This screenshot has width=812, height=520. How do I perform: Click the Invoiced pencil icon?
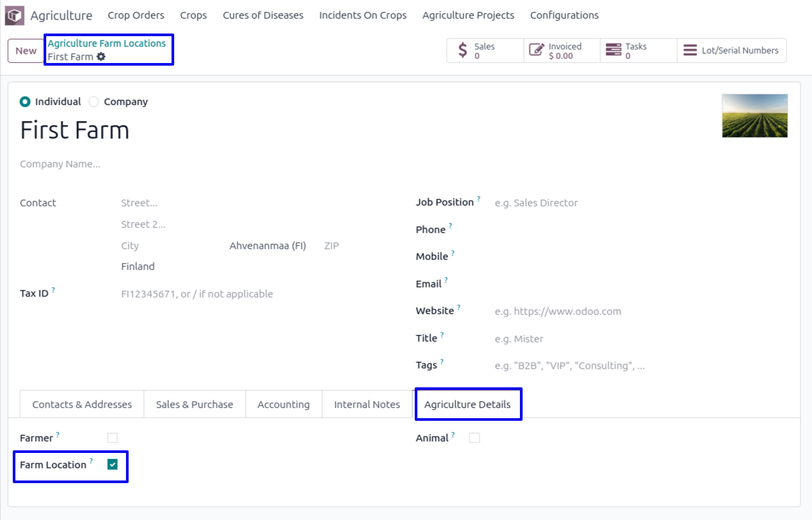coord(536,50)
